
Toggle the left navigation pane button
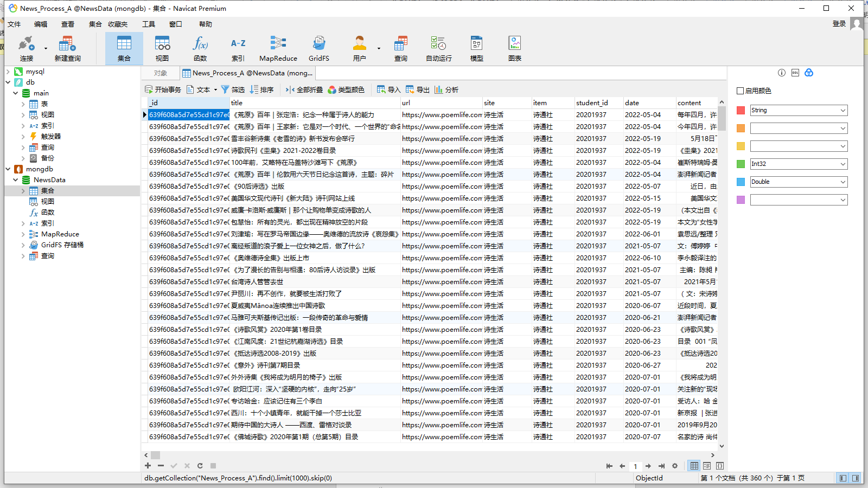(x=843, y=478)
